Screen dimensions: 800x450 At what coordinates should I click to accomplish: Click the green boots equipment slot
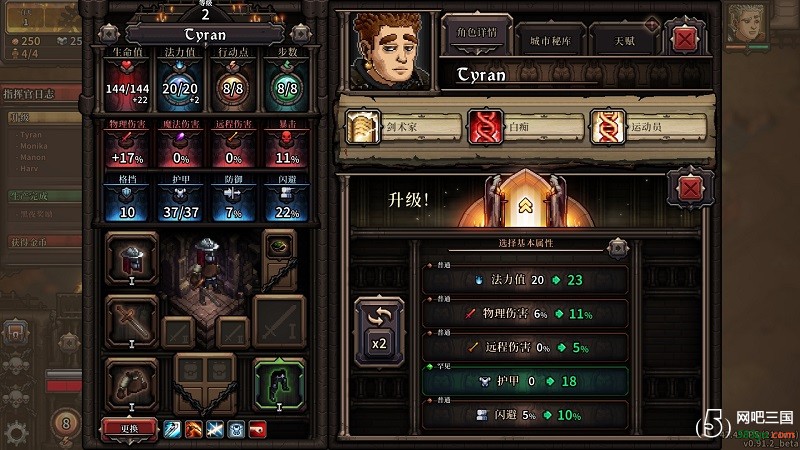click(x=279, y=384)
